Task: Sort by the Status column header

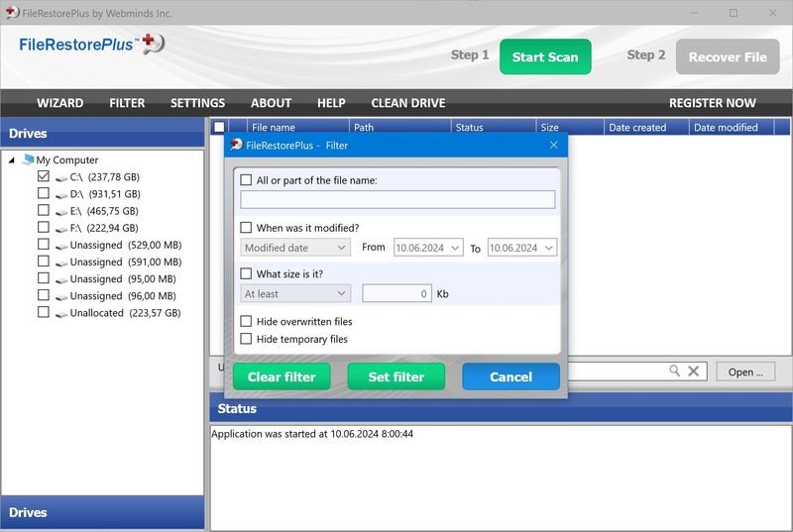Action: [x=494, y=127]
